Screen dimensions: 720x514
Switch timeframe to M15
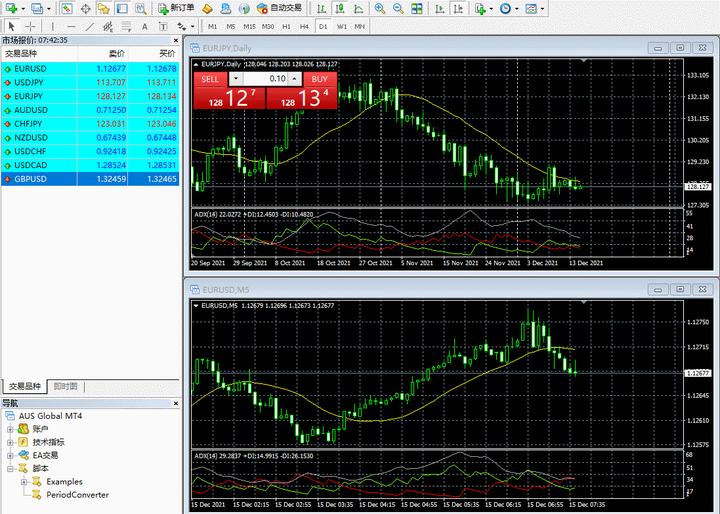pyautogui.click(x=249, y=27)
